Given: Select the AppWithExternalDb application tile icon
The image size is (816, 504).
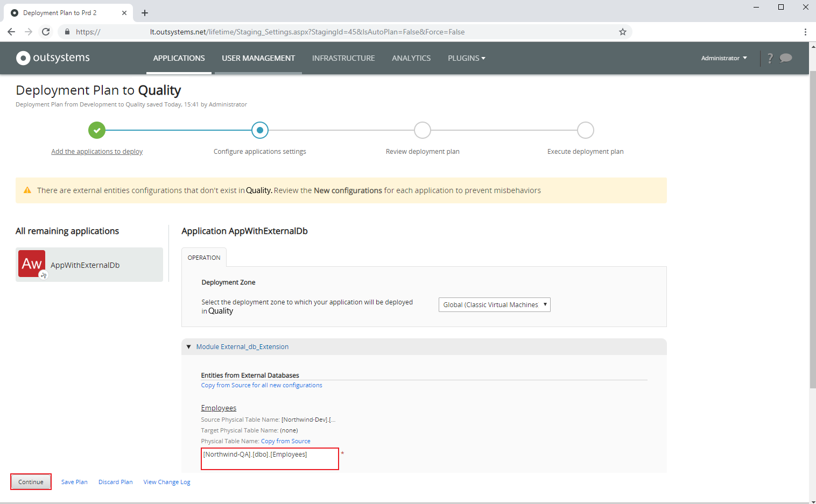Looking at the screenshot, I should 32,264.
